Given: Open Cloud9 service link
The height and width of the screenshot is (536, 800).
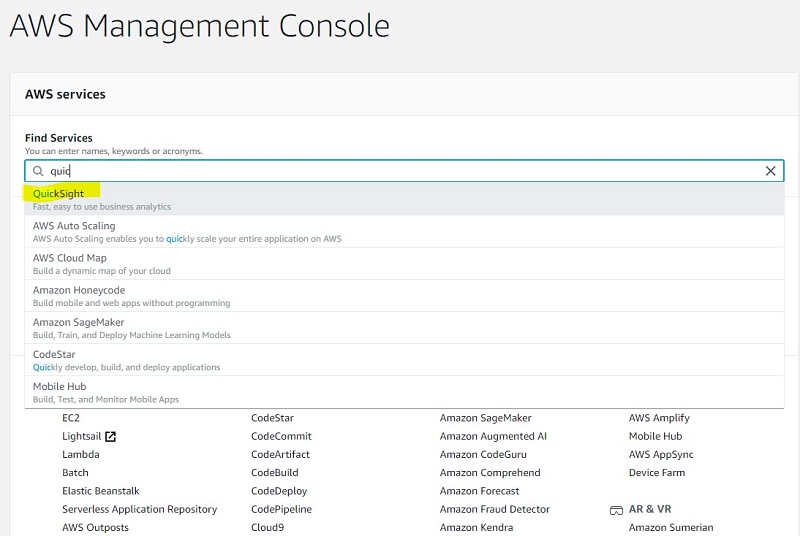Looking at the screenshot, I should coord(267,527).
